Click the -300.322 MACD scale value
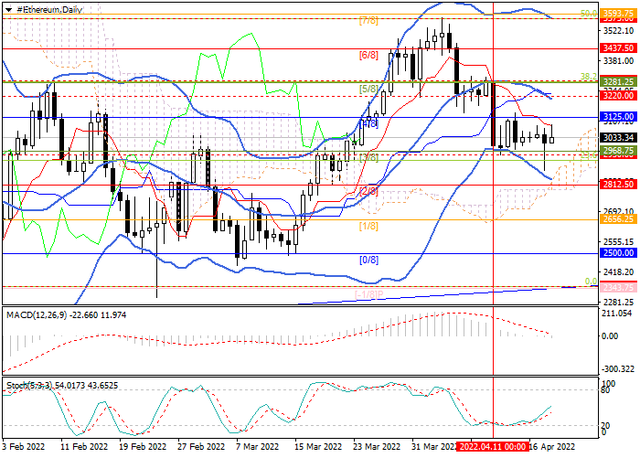This screenshot has height=457, width=640. (618, 369)
